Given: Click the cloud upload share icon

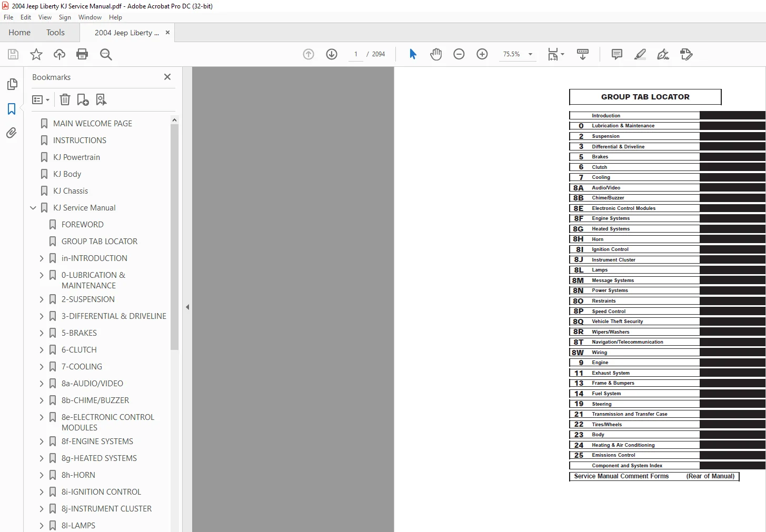Looking at the screenshot, I should click(59, 54).
